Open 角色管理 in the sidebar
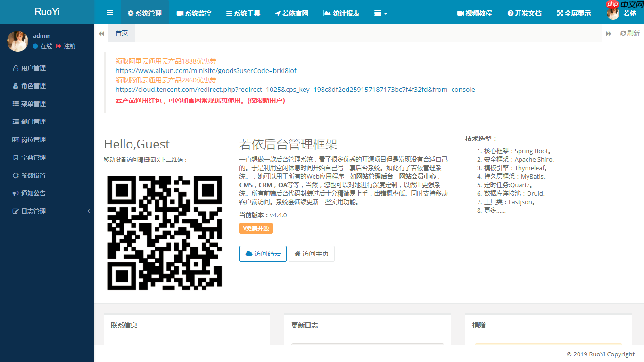Viewport: 644px width, 362px height. (x=33, y=86)
